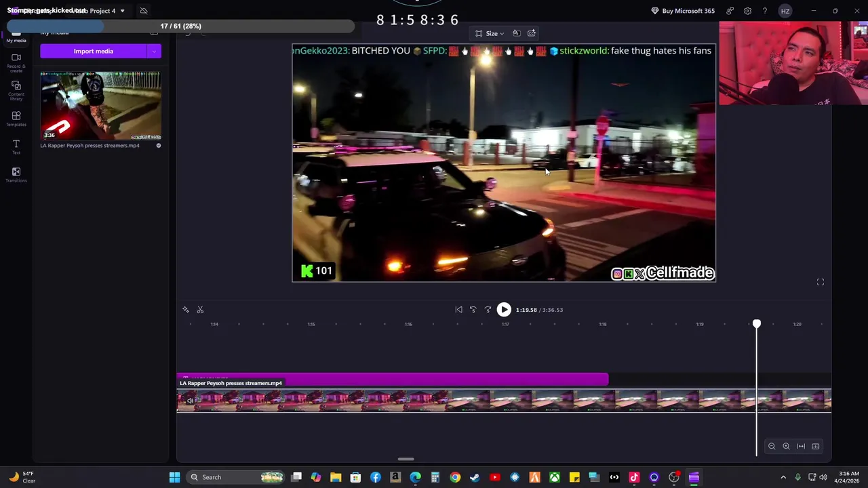Click the timeline playhead handle
Screen dimensions: 868x488
pos(757,324)
